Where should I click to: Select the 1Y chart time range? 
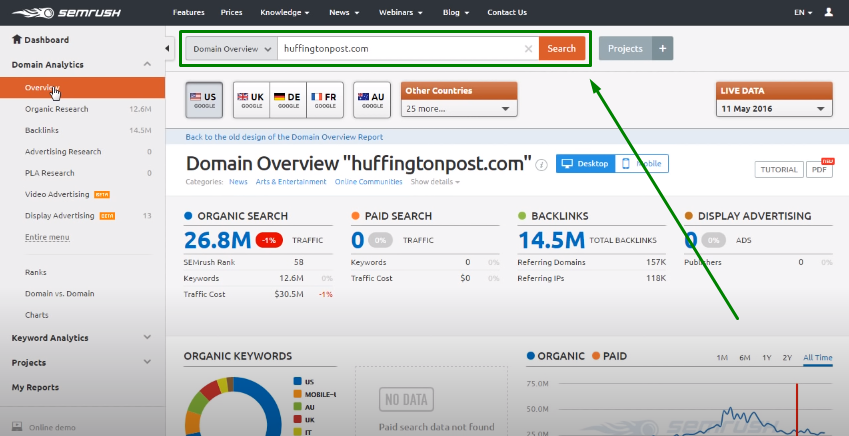(765, 358)
